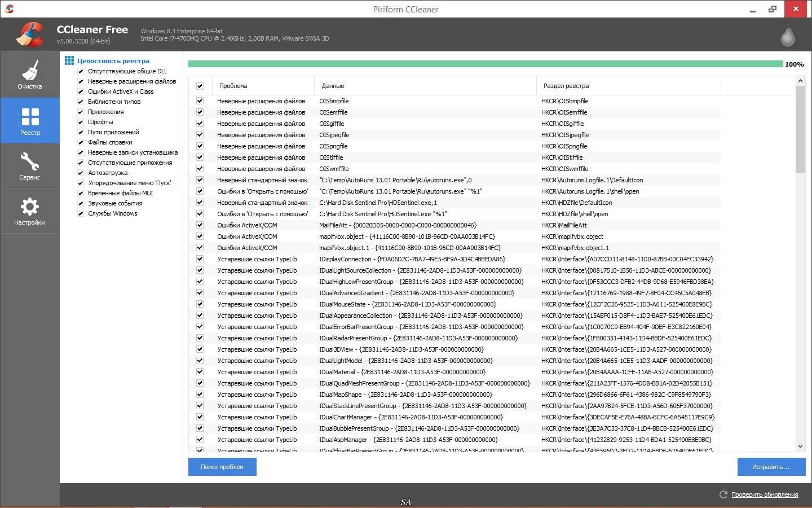Select the IDualRadarPresentGroup row text
This screenshot has width=812, height=508.
pos(418,338)
